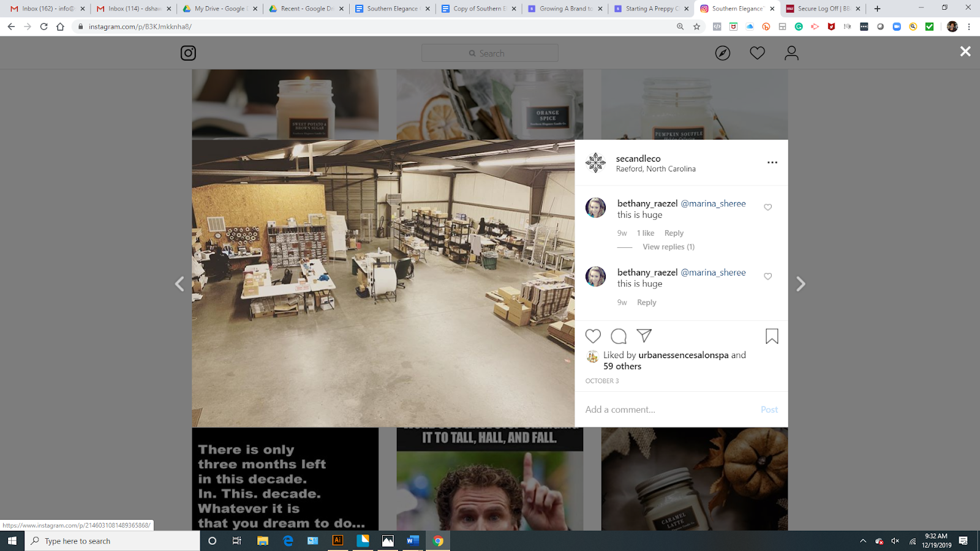
Task: Open Explore via the compass icon
Action: coord(723,53)
